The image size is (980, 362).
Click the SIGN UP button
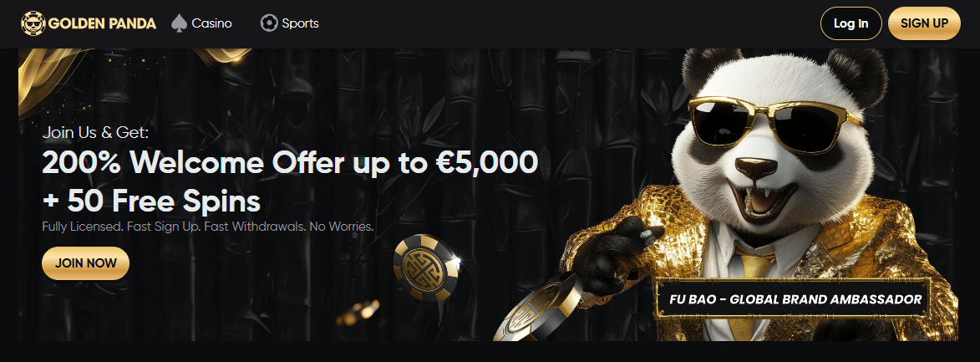pyautogui.click(x=924, y=23)
